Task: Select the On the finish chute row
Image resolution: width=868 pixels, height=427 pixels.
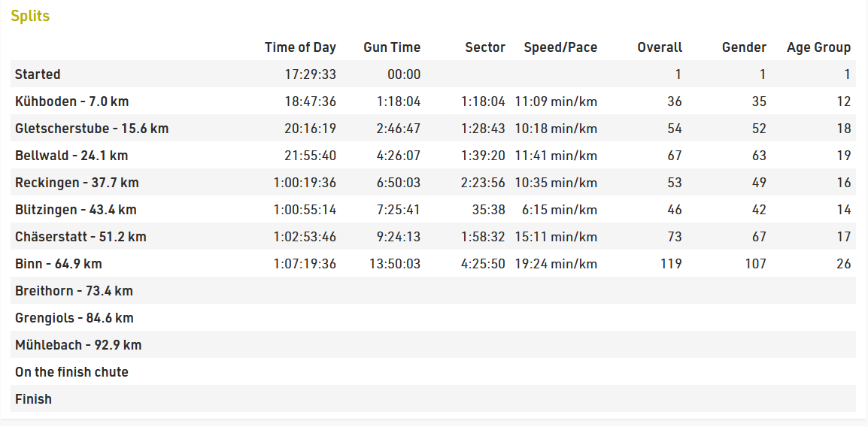Action: click(x=433, y=372)
